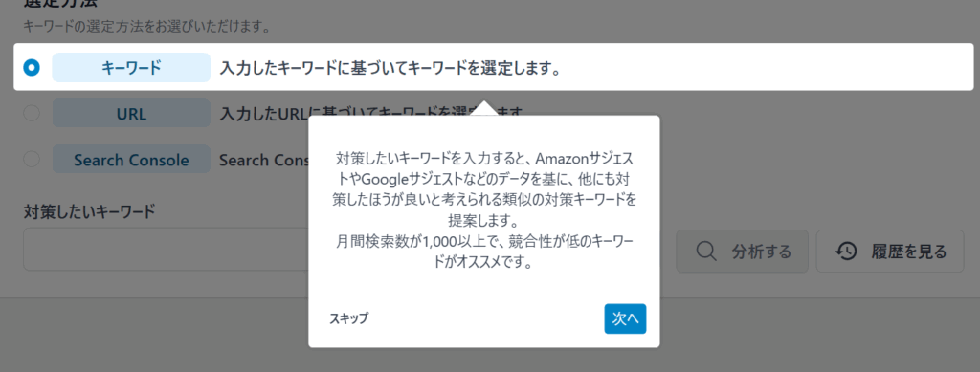Viewport: 980px width, 372px height.
Task: Focus the 対策したいキーワード input field
Action: click(x=166, y=249)
